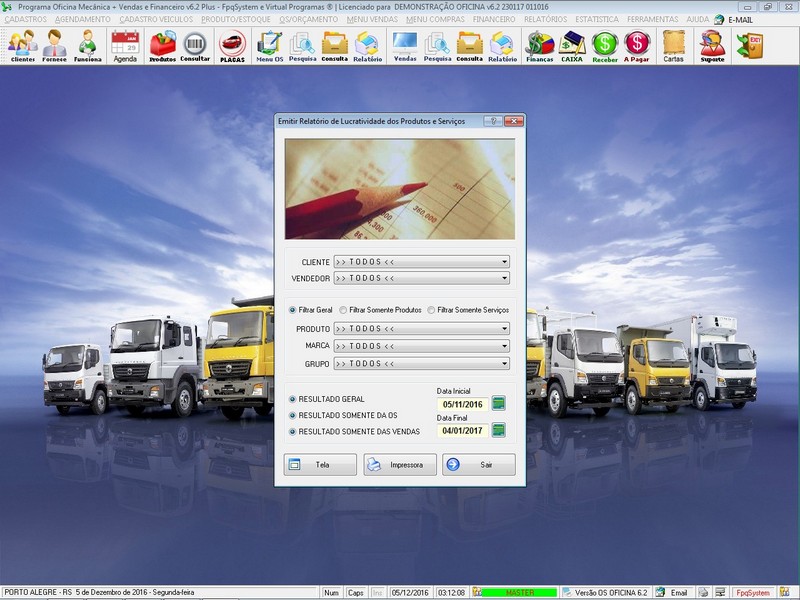
Task: Open the Clientes toolbar icon
Action: [x=22, y=46]
